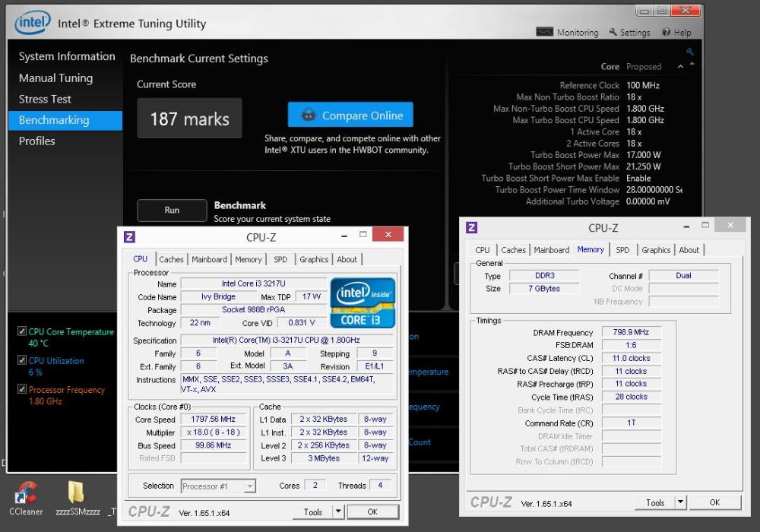Open Tools dropdown arrow in Memory window
This screenshot has width=760, height=532.
(680, 502)
